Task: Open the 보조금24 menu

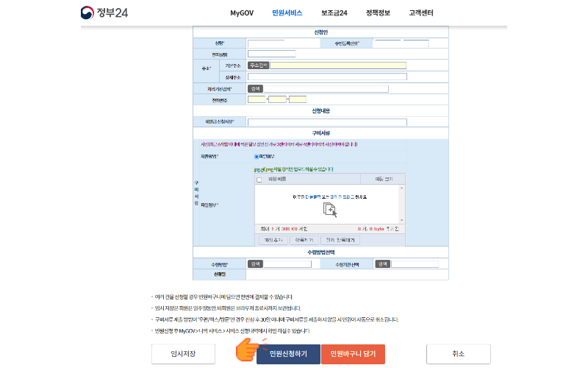Action: point(334,13)
